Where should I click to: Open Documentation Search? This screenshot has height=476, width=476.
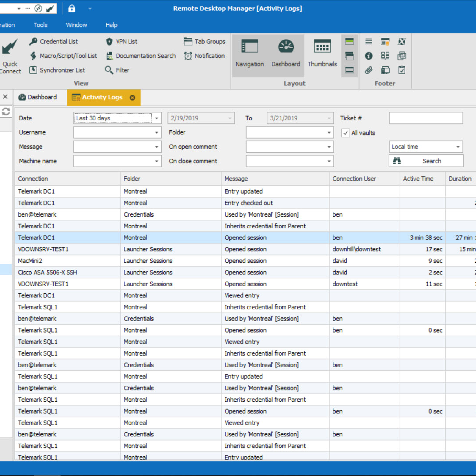pyautogui.click(x=145, y=56)
